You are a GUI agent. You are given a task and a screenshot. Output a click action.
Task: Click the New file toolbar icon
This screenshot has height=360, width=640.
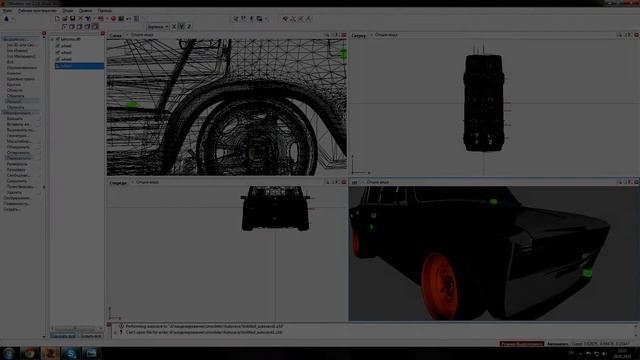click(57, 19)
